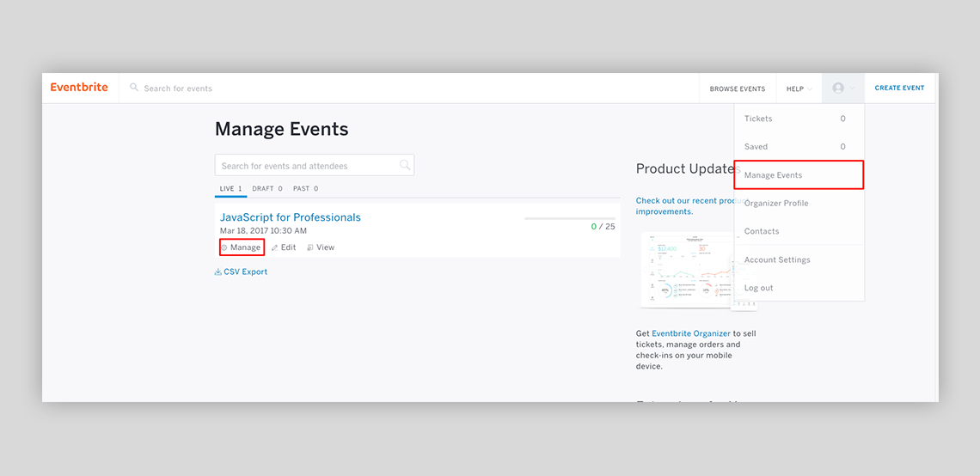Switch to the Draft tab
Image resolution: width=980 pixels, height=476 pixels.
pyautogui.click(x=267, y=189)
